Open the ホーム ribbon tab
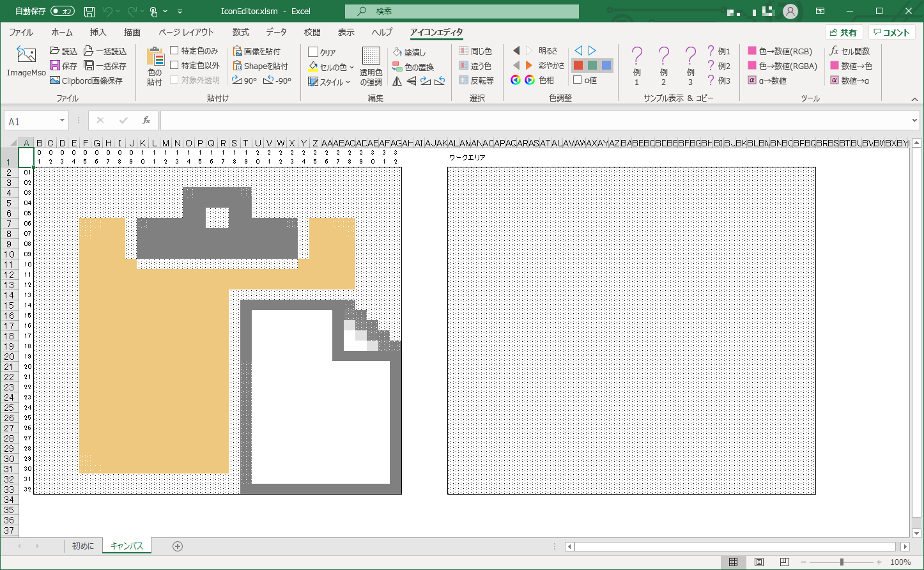The image size is (924, 570). click(x=62, y=32)
